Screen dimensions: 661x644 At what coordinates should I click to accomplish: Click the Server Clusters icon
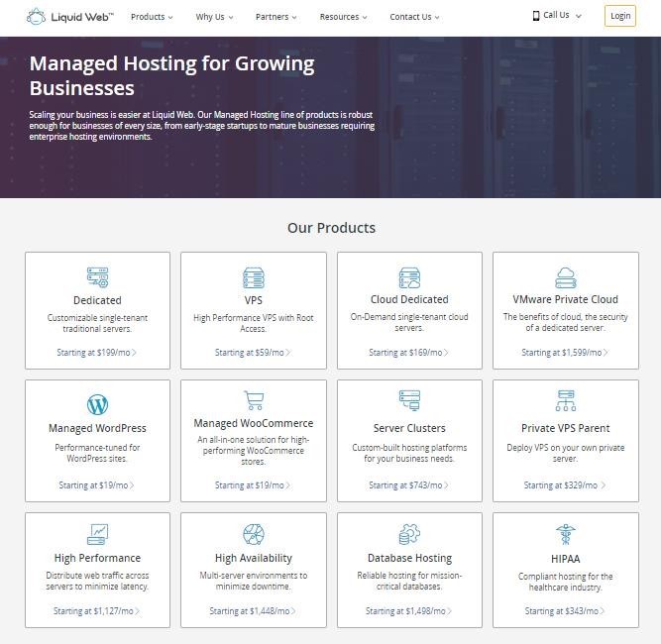click(409, 400)
